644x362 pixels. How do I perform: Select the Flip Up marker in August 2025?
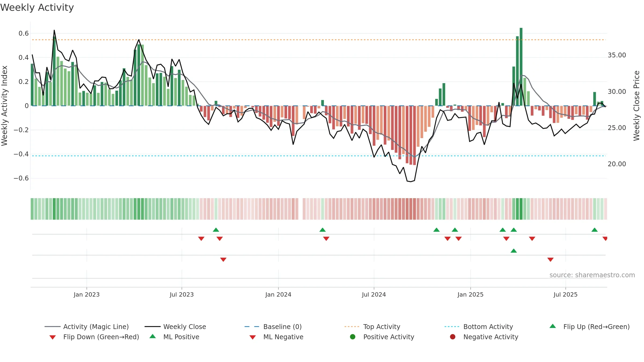(594, 230)
